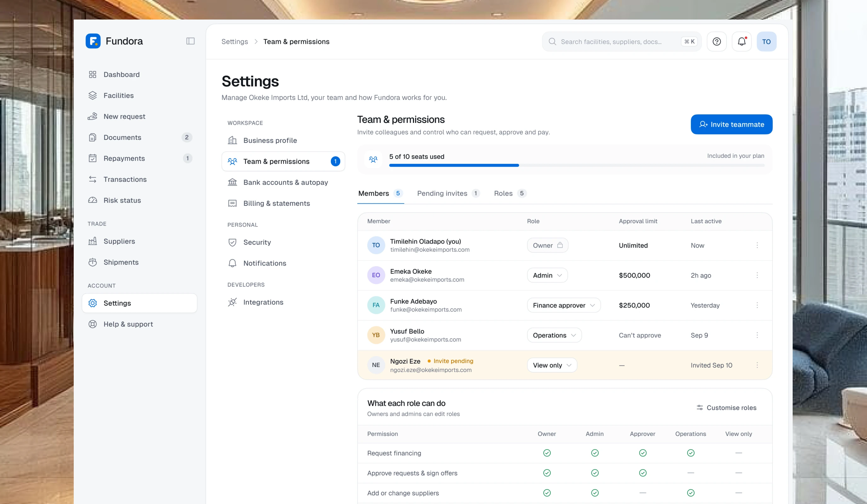Click the Risk status gauge icon

[x=93, y=200]
